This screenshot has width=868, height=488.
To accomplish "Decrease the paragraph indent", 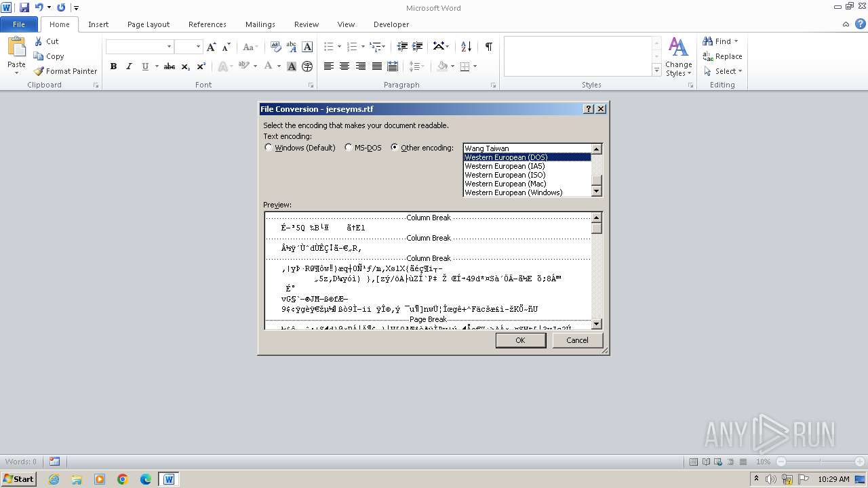I will point(402,47).
